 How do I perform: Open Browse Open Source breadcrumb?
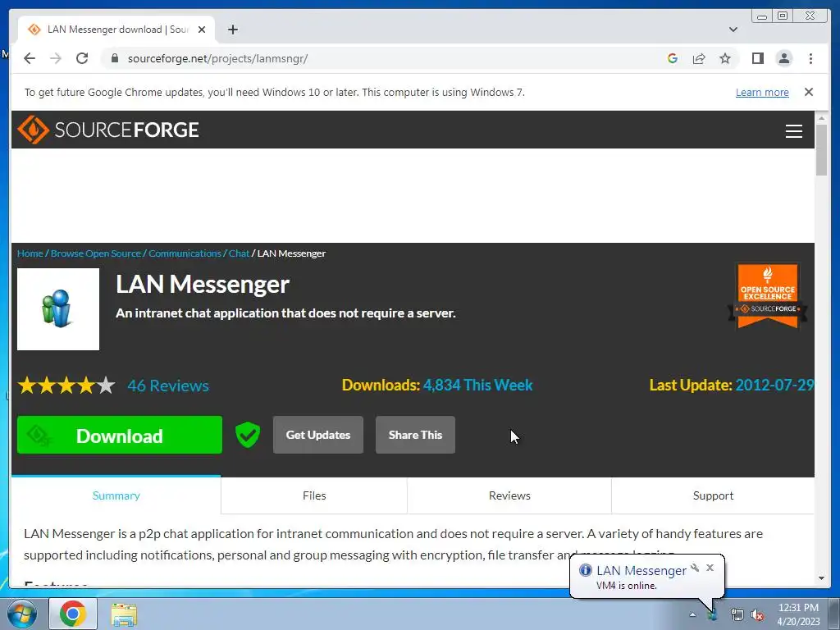coord(95,253)
